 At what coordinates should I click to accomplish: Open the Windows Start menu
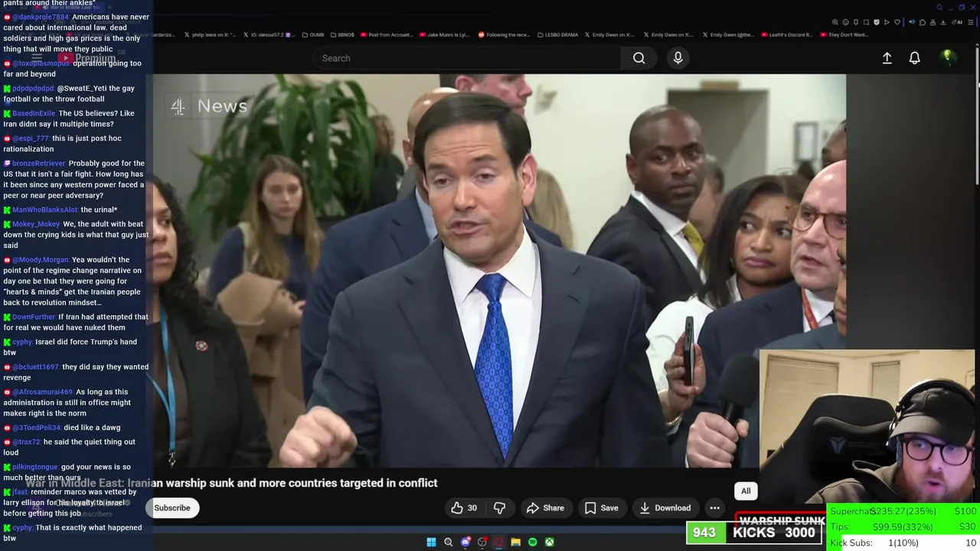click(x=431, y=543)
